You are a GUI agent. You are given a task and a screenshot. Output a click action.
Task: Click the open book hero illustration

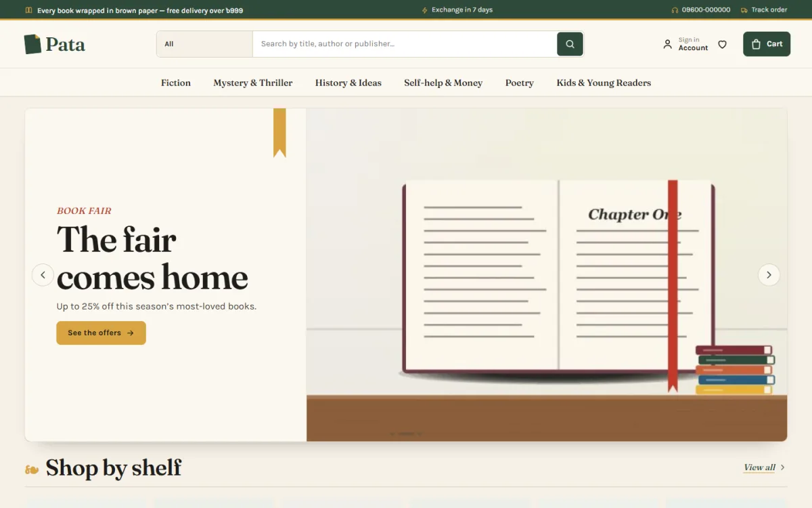(x=558, y=278)
